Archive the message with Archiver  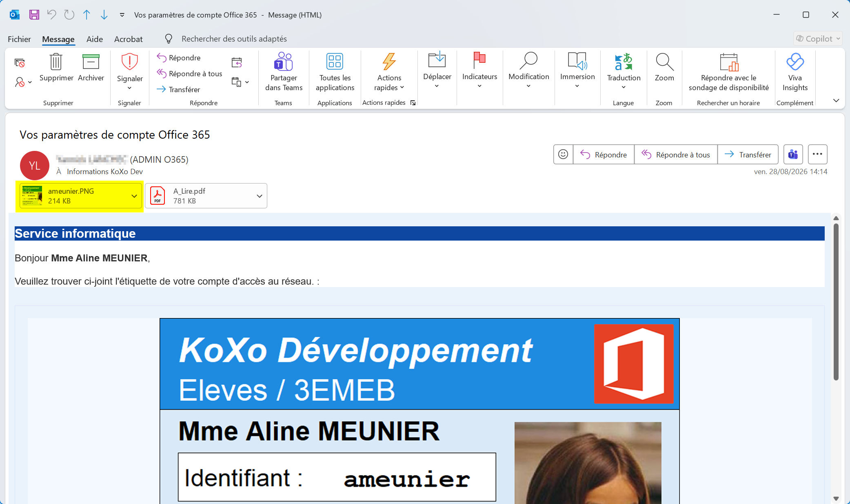(x=91, y=68)
